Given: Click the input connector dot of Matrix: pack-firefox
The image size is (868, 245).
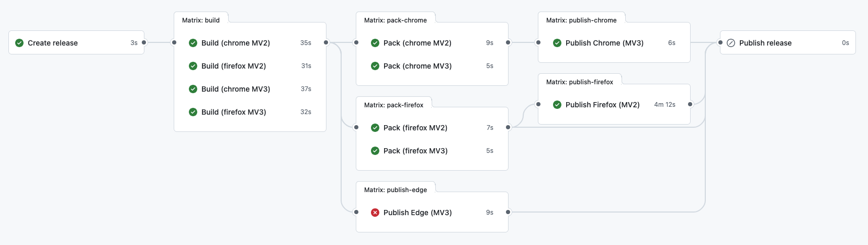Looking at the screenshot, I should point(356,127).
